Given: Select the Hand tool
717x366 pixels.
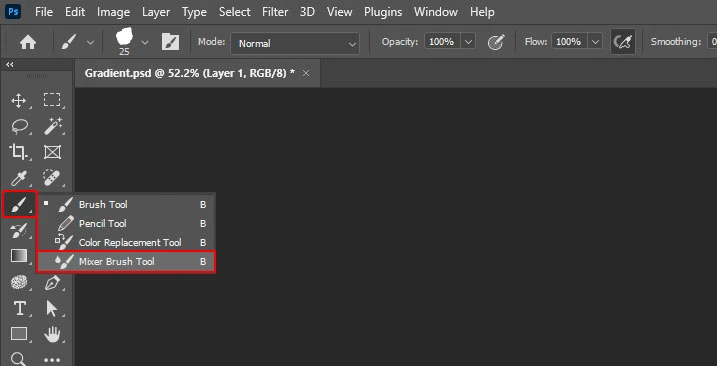Looking at the screenshot, I should coord(52,334).
